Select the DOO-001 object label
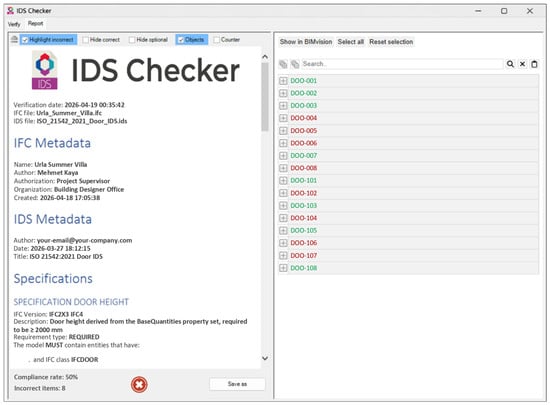Screen dimensions: 550x405 tap(303, 81)
